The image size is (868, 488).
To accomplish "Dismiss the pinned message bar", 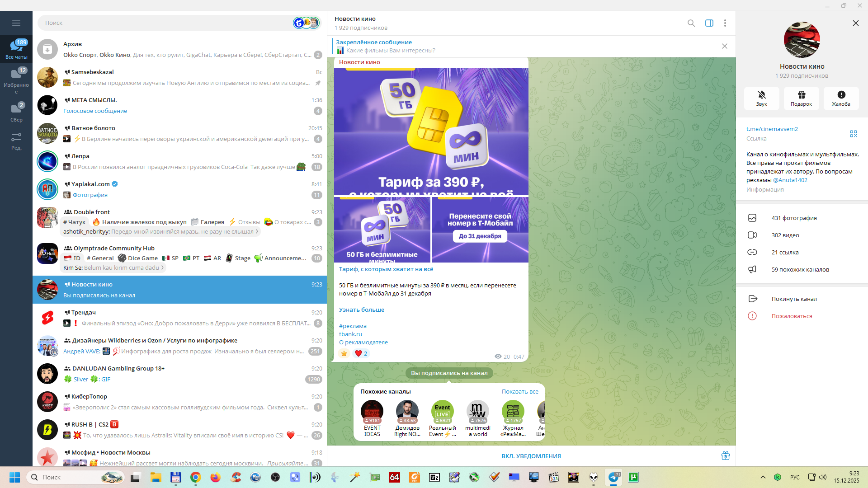I will (x=724, y=46).
